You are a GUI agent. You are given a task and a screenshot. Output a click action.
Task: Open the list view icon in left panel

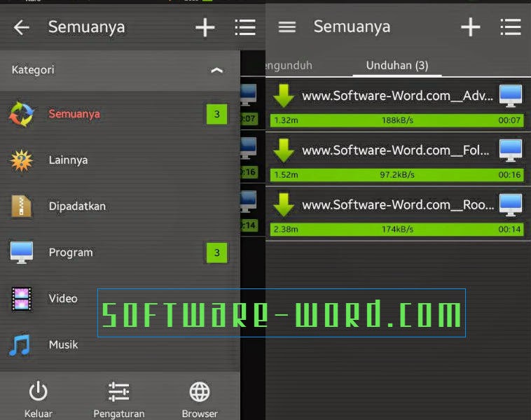245,27
